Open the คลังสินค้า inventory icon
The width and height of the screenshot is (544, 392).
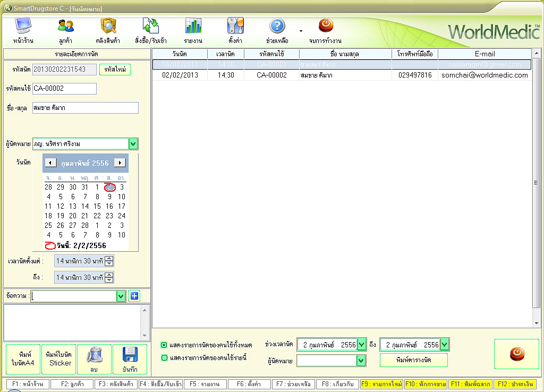click(108, 27)
